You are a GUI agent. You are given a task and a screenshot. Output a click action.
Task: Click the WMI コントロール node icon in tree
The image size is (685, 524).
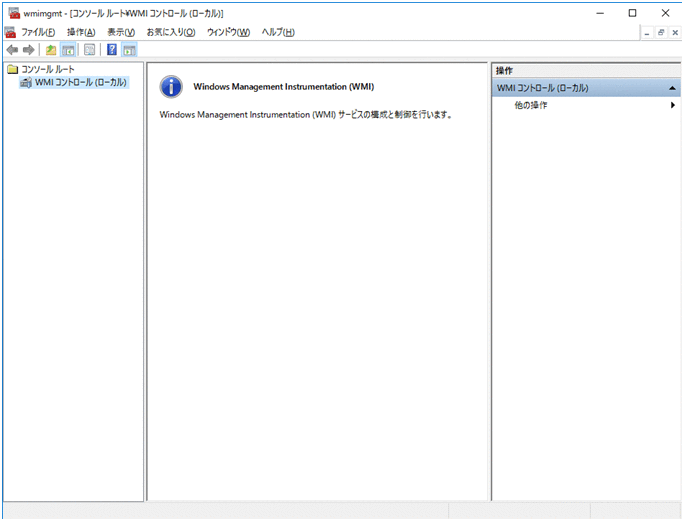click(x=26, y=83)
